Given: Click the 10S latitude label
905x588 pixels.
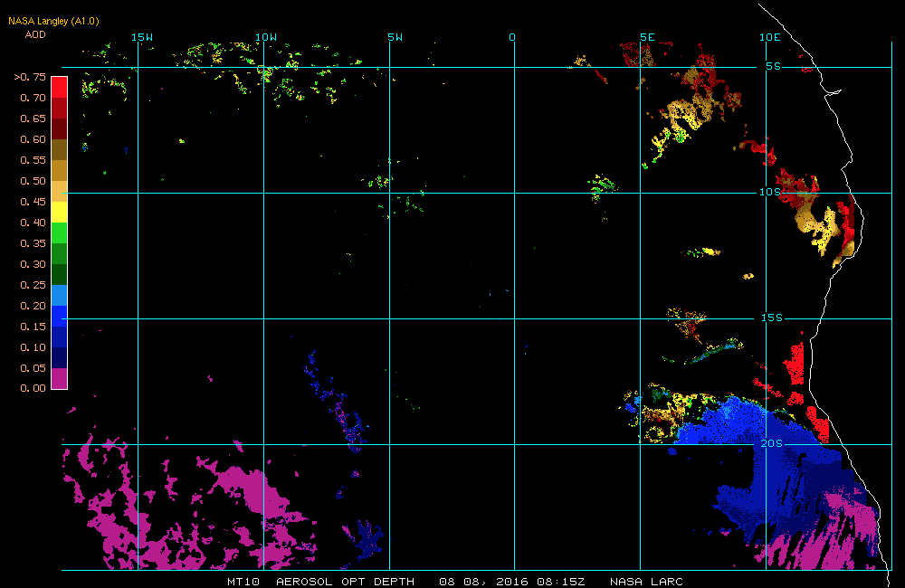Looking at the screenshot, I should click(770, 192).
